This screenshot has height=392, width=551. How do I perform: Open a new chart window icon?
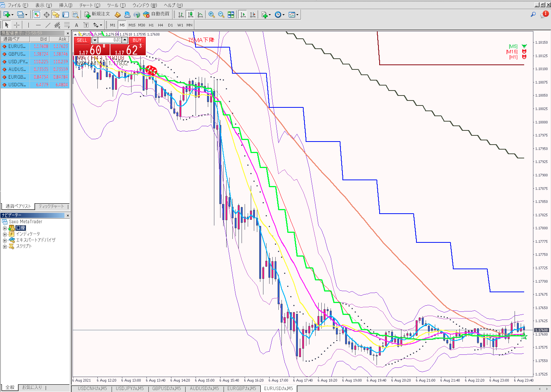pos(6,15)
